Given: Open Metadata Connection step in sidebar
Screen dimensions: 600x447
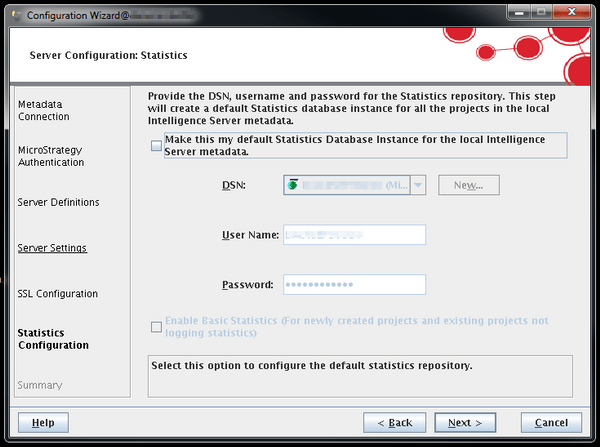Looking at the screenshot, I should click(44, 110).
